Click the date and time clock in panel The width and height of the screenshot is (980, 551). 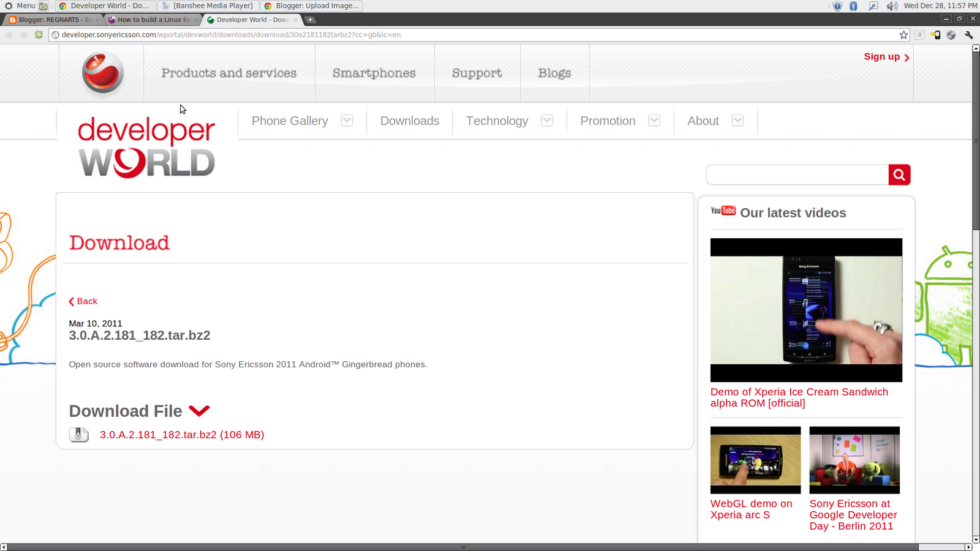pos(940,6)
